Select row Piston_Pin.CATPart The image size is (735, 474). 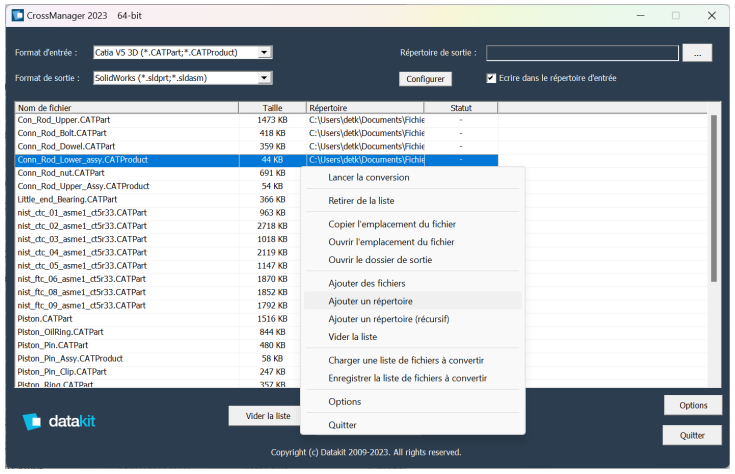158,345
